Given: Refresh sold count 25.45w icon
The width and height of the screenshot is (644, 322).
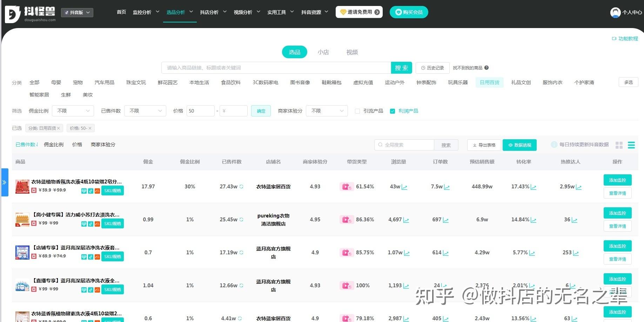Looking at the screenshot, I should pos(241,220).
